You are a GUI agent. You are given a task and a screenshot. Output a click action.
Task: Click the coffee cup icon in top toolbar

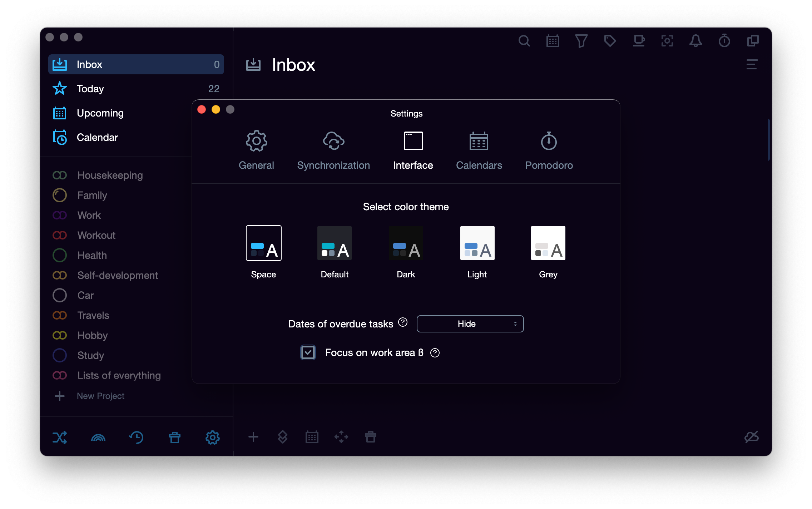point(638,41)
